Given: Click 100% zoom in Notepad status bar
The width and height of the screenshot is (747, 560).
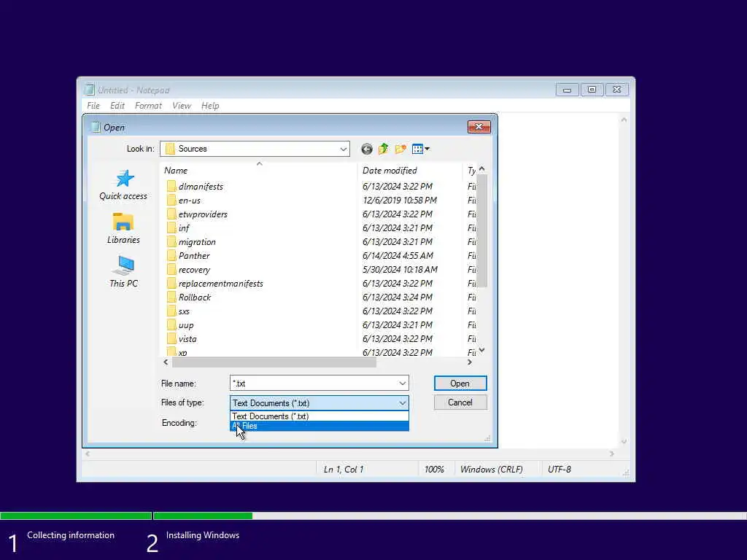Looking at the screenshot, I should [434, 470].
